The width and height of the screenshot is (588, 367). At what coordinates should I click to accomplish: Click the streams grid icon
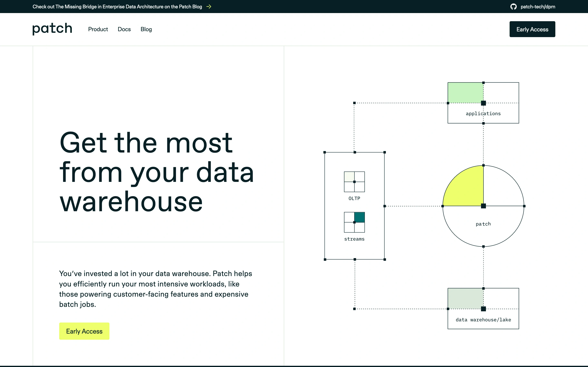coord(354,222)
